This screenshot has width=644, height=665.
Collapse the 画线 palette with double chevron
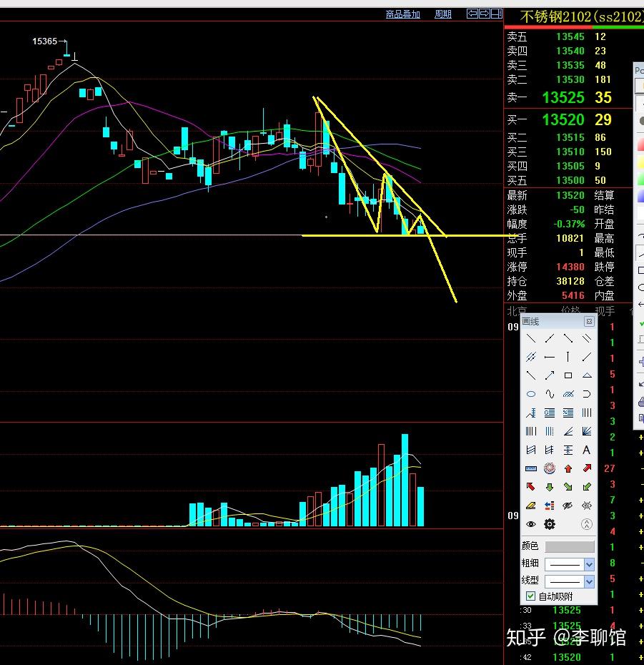[587, 525]
